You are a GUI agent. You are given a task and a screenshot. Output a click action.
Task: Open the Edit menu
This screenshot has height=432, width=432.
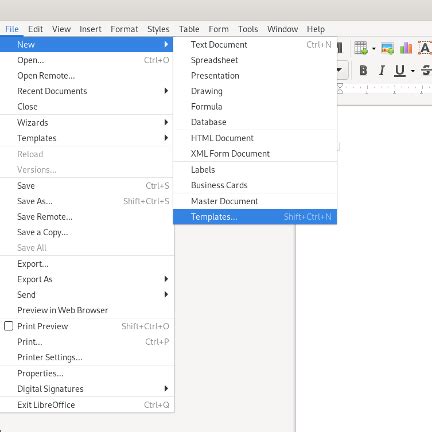click(x=35, y=29)
